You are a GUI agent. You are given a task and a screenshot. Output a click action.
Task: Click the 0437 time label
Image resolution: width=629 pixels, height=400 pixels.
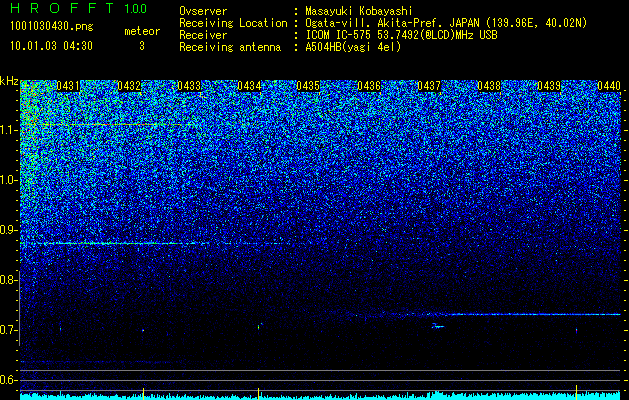coord(429,86)
